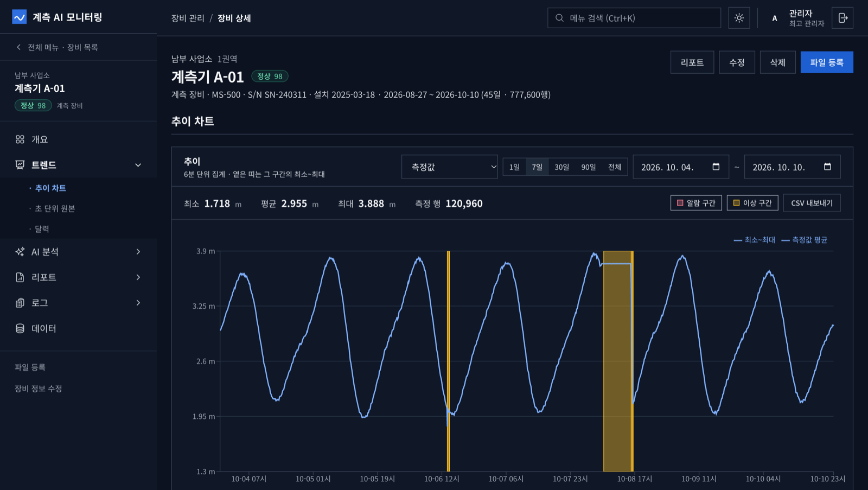Click 파일 등록 link in sidebar
This screenshot has width=868, height=490.
[30, 367]
